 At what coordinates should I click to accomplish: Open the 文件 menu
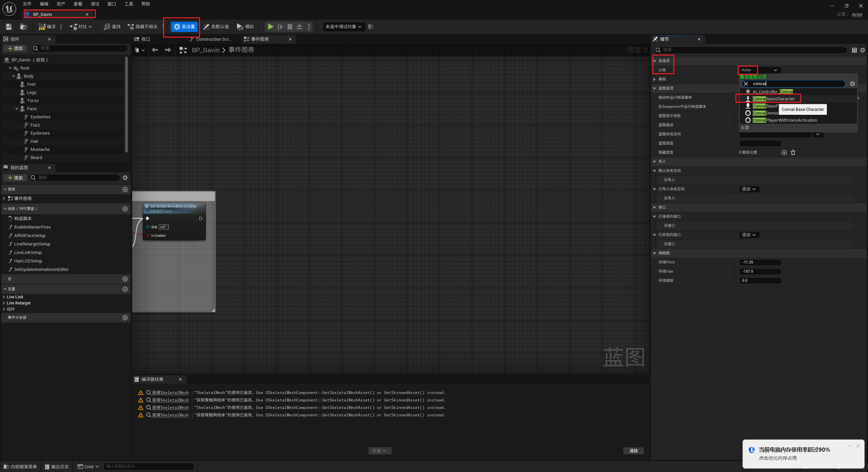click(27, 4)
